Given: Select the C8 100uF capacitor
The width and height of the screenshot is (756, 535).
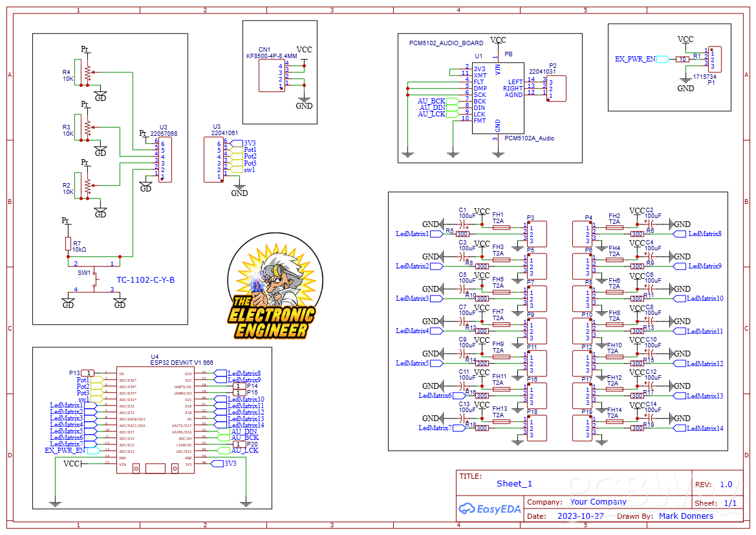Looking at the screenshot, I should click(651, 322).
